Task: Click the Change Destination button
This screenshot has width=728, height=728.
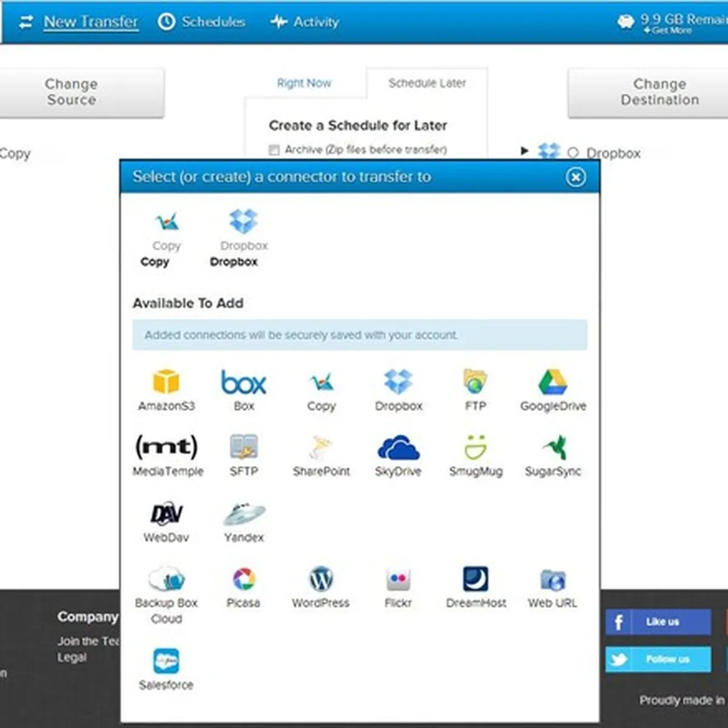Action: tap(648, 92)
